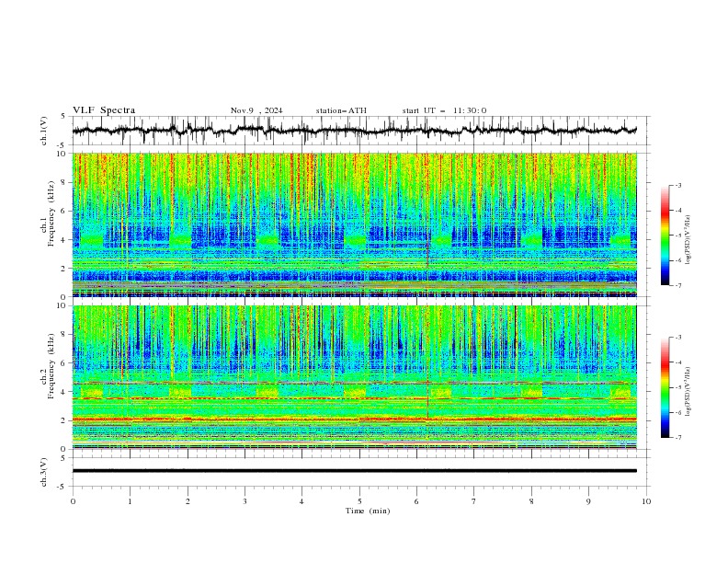Click the "-7" label on ch.1 color bar
The width and height of the screenshot is (728, 563).
[677, 285]
